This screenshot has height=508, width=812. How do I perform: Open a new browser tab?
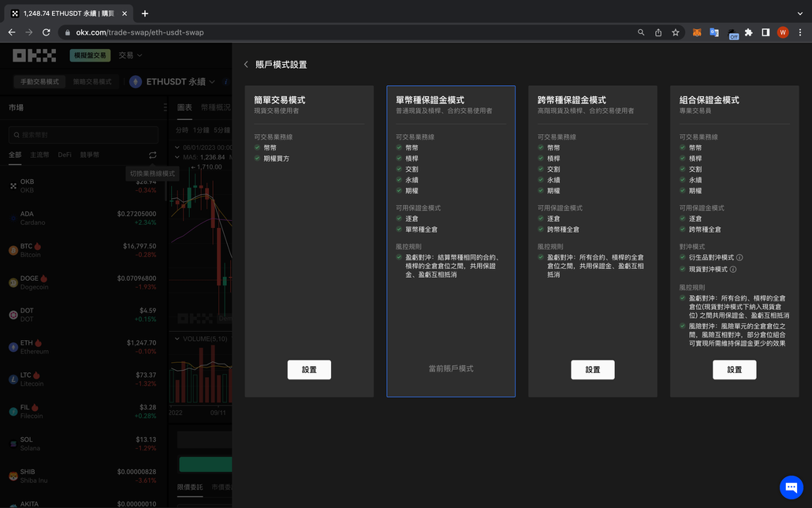[145, 13]
